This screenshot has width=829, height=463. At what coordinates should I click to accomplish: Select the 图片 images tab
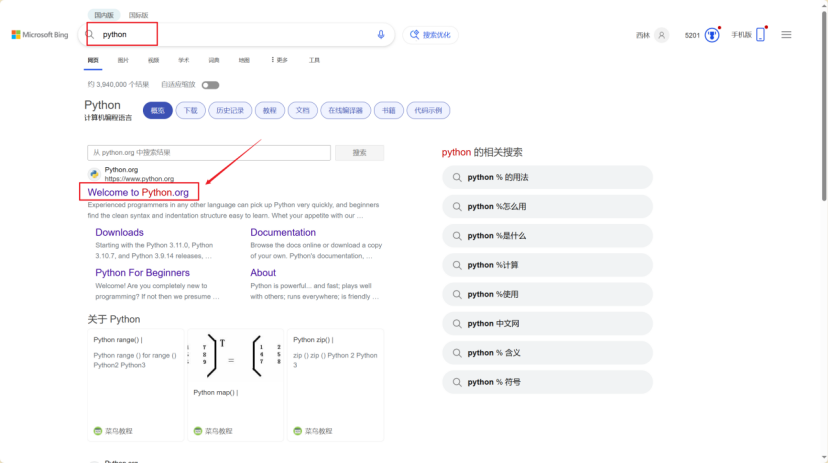(x=123, y=60)
